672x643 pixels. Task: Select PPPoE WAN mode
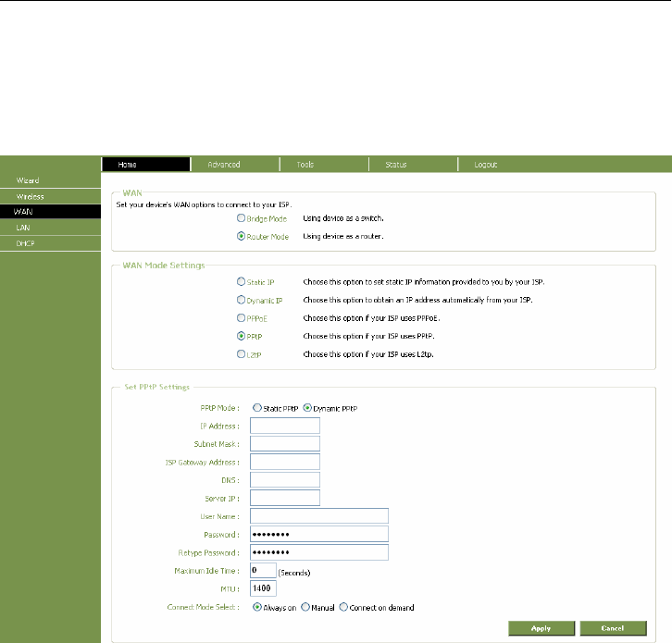pyautogui.click(x=242, y=318)
